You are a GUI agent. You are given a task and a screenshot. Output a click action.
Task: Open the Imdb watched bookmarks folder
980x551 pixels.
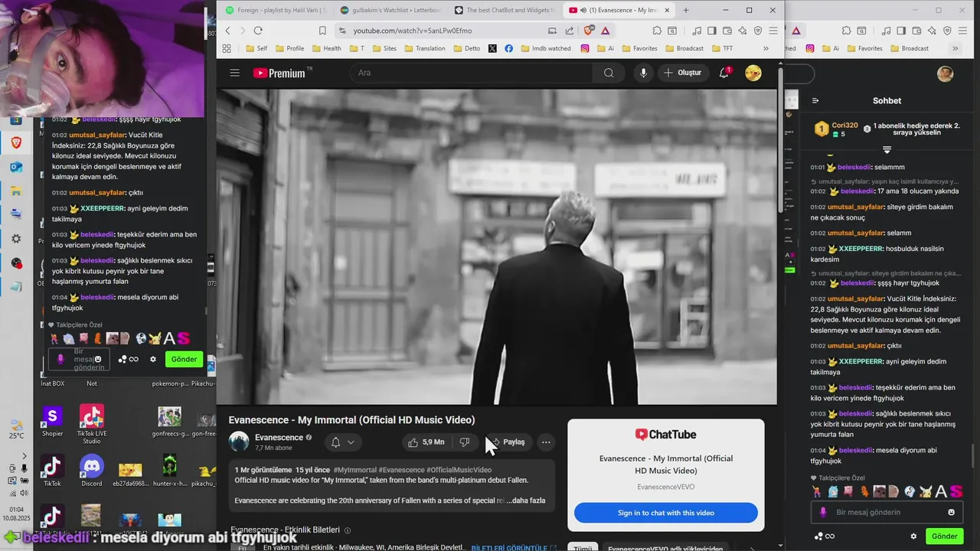pyautogui.click(x=545, y=48)
